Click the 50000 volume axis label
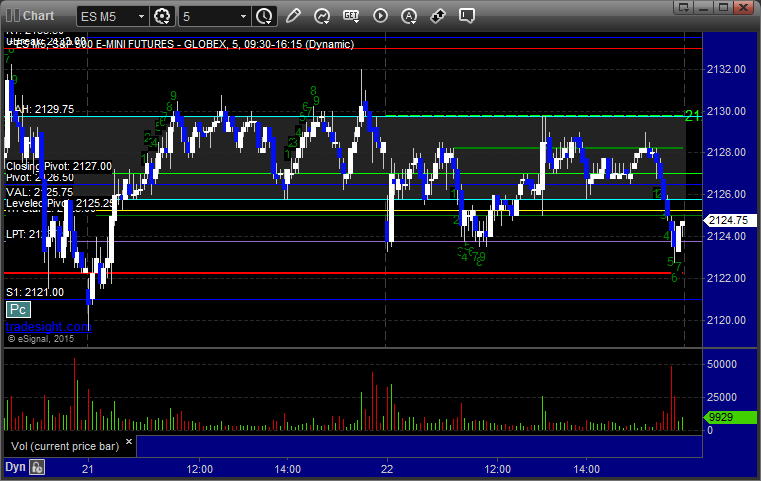Screen dimensions: 761x481 (x=722, y=365)
